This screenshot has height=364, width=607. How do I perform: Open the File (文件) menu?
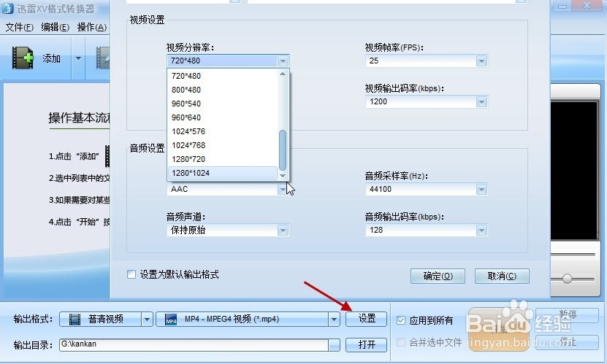tap(19, 27)
